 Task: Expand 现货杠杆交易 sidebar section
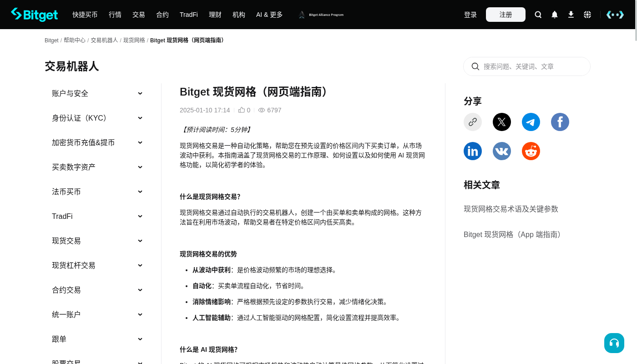point(97,265)
